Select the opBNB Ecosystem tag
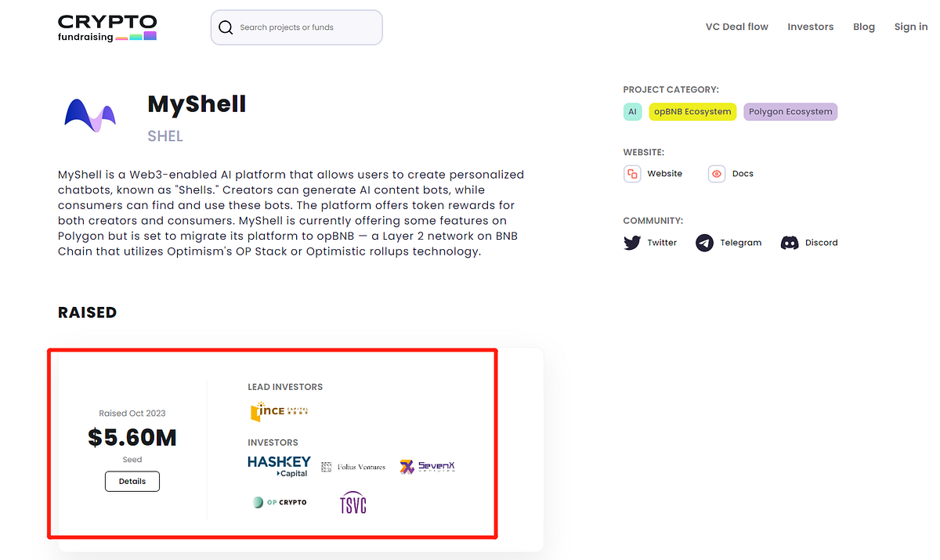Screen dimensions: 940x560 tap(692, 111)
